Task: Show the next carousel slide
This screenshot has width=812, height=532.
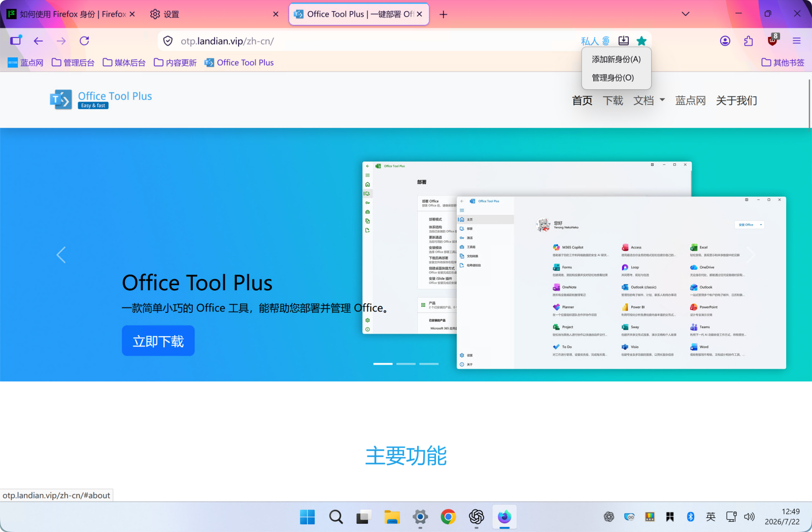Action: (751, 255)
